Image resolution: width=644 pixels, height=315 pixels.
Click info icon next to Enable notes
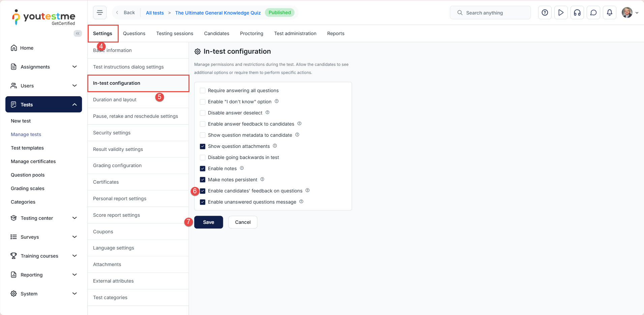(x=242, y=168)
